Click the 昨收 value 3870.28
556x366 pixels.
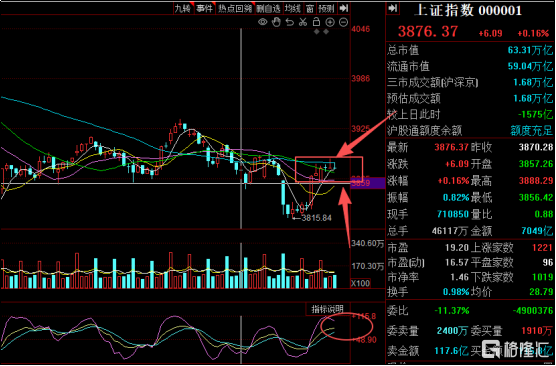(x=535, y=147)
